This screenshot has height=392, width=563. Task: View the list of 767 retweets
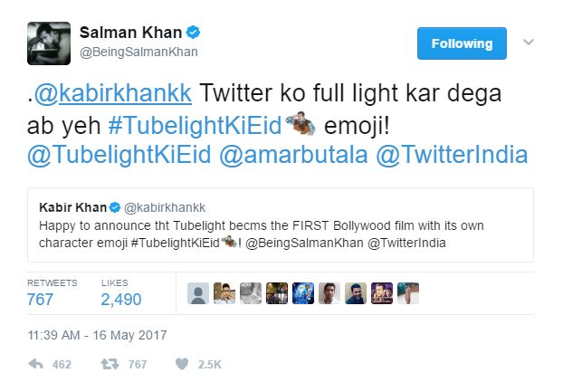[x=41, y=299]
